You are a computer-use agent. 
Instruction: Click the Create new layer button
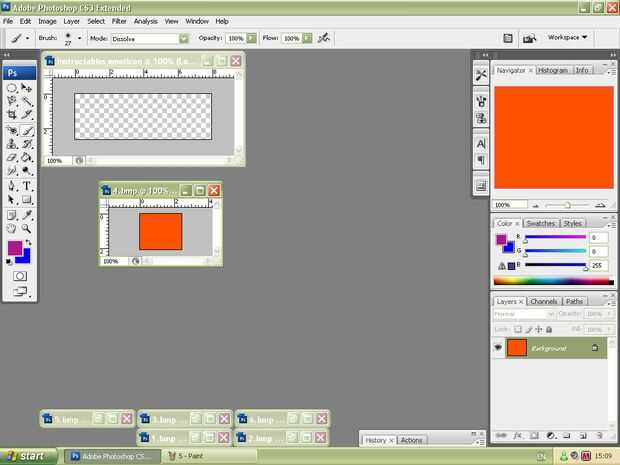pos(583,435)
